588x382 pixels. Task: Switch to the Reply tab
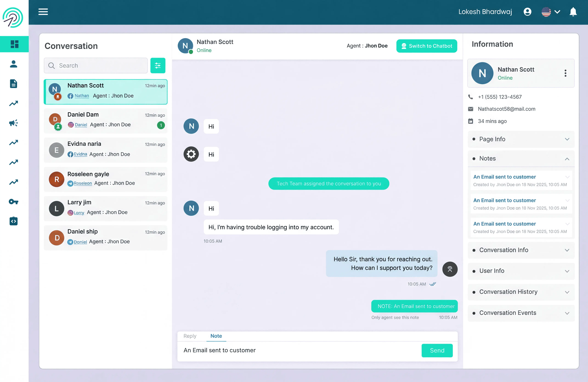pos(190,336)
